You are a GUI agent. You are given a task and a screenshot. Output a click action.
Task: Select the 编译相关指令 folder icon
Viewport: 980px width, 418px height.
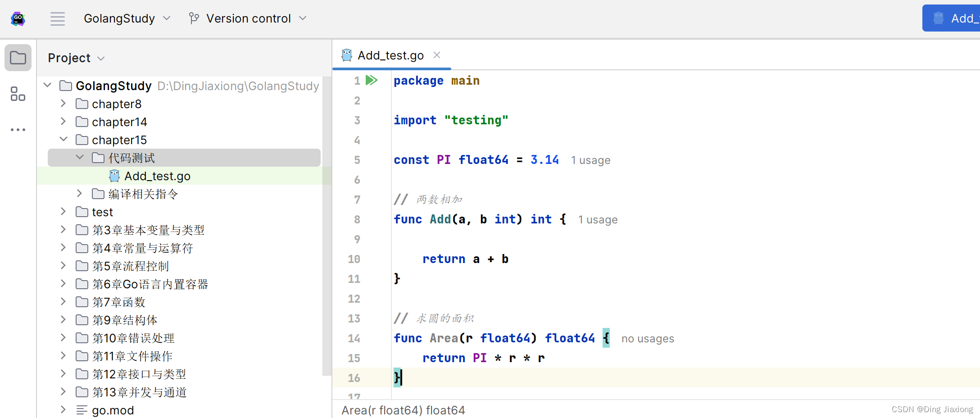[x=98, y=194]
